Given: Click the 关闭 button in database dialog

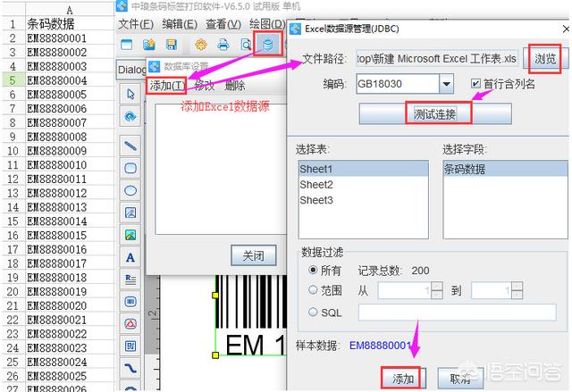Looking at the screenshot, I should click(x=253, y=255).
